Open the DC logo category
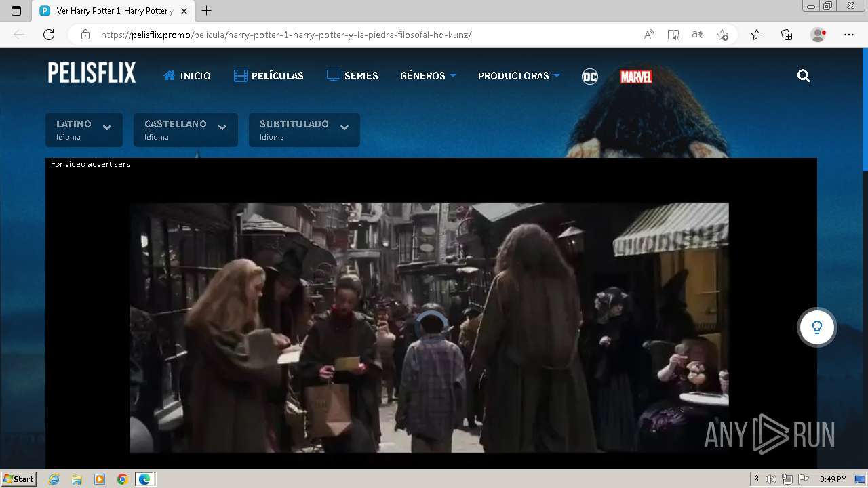This screenshot has width=868, height=488. (x=590, y=77)
